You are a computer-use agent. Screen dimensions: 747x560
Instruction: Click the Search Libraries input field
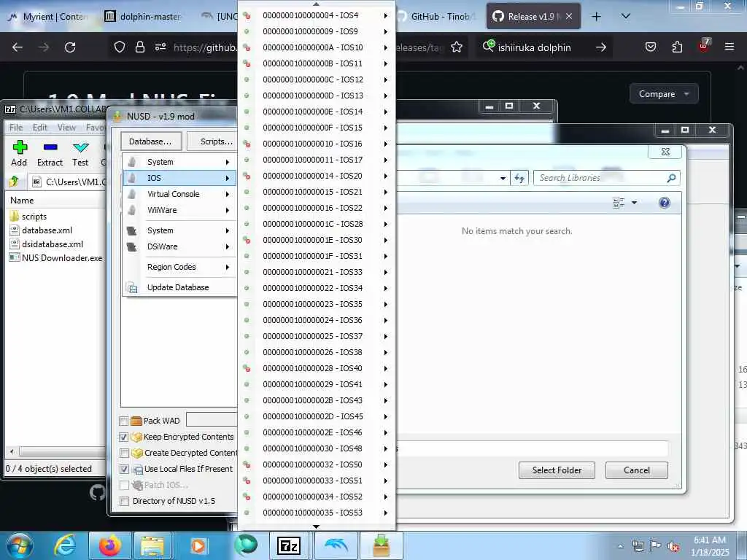[x=600, y=178]
